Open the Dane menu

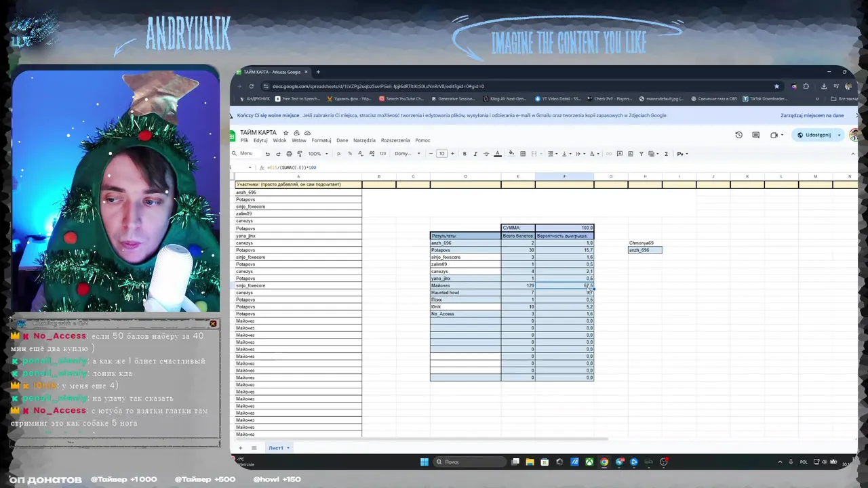point(342,140)
